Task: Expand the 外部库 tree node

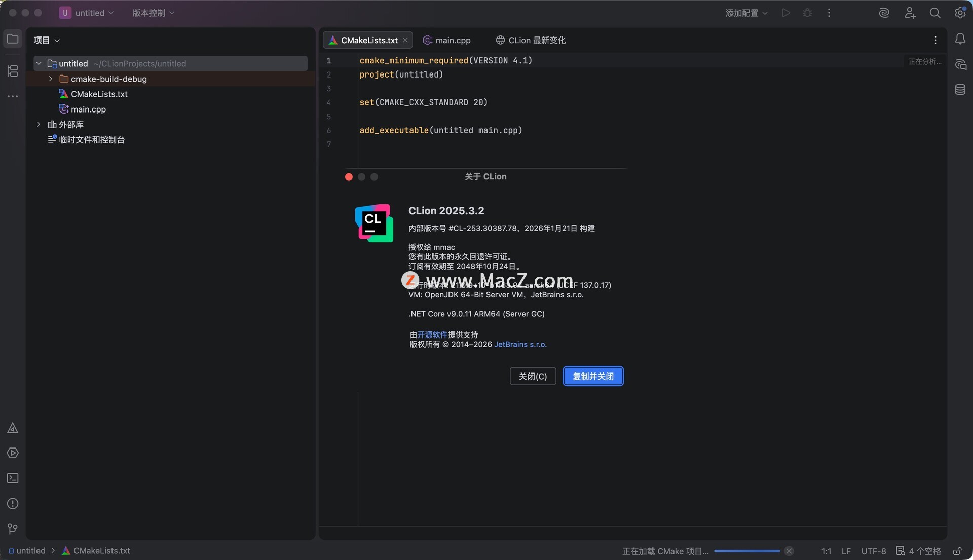Action: coord(39,124)
